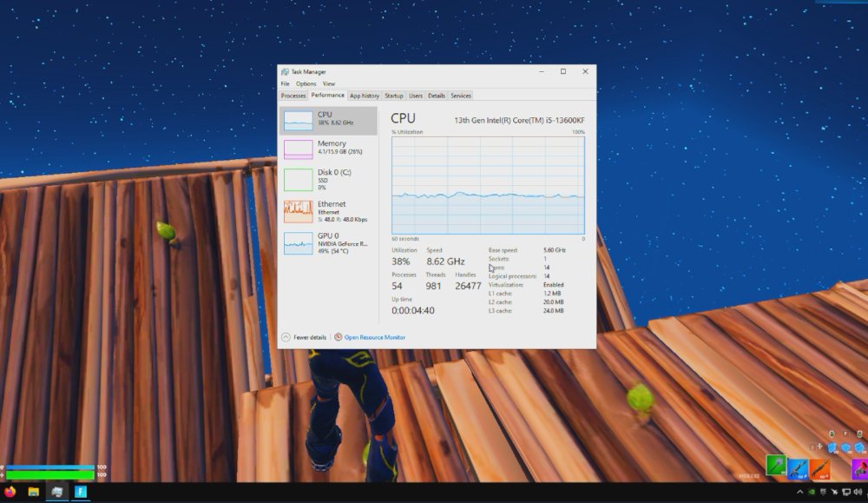This screenshot has height=503, width=868.
Task: Select the GPU 0 performance entry
Action: tap(328, 242)
